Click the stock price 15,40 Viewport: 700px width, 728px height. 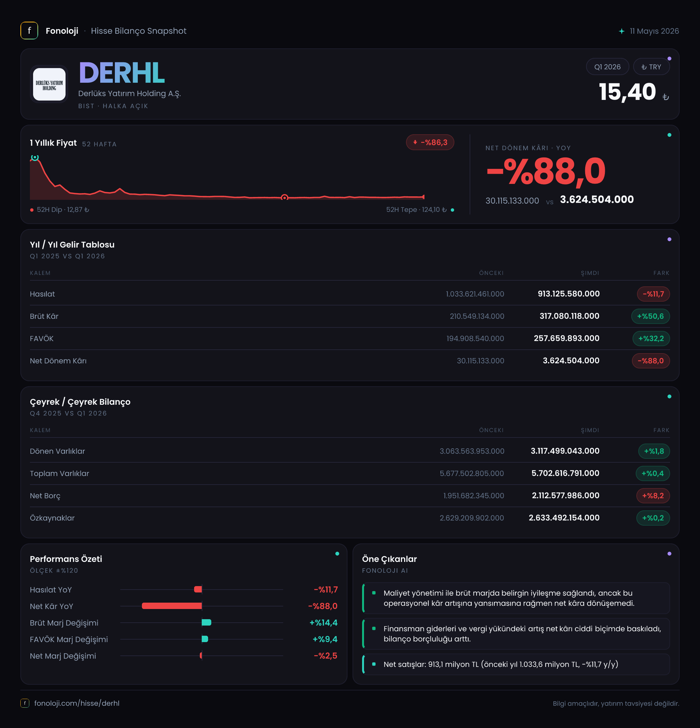coord(627,92)
